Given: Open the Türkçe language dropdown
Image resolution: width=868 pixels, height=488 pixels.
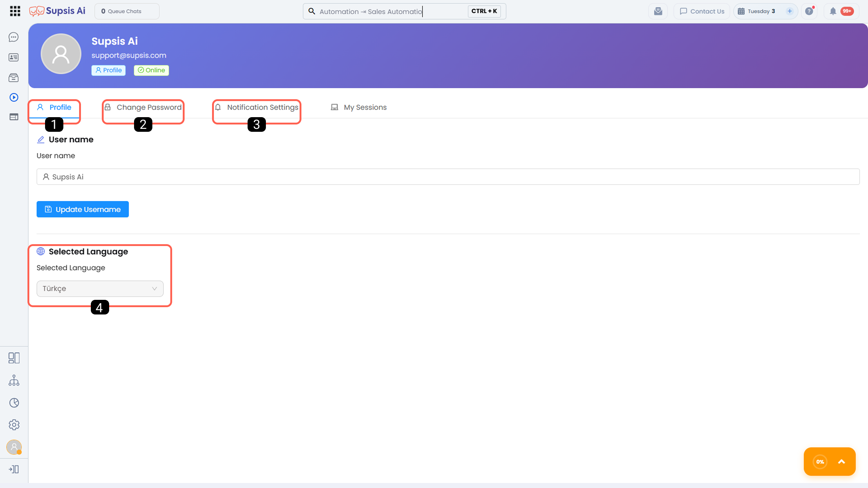Looking at the screenshot, I should (100, 288).
